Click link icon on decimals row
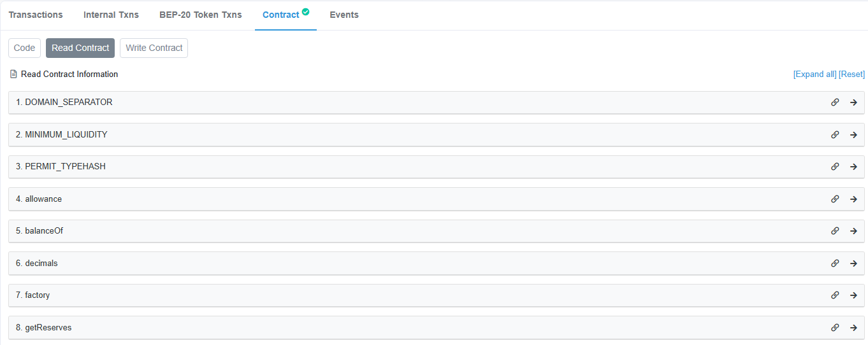868x345 pixels. 835,264
